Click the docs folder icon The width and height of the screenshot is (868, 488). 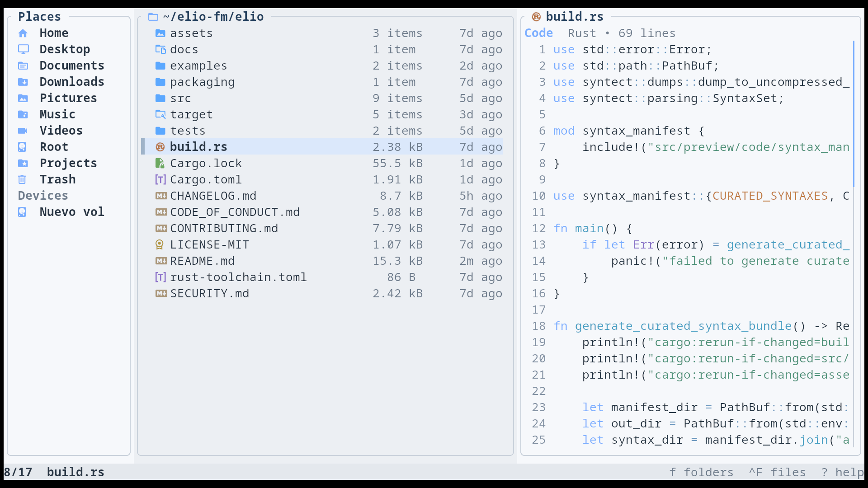pyautogui.click(x=160, y=50)
